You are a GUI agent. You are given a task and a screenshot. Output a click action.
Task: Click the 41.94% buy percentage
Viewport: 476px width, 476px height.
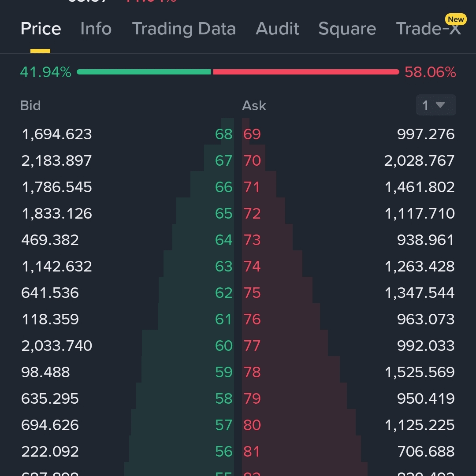click(x=45, y=72)
